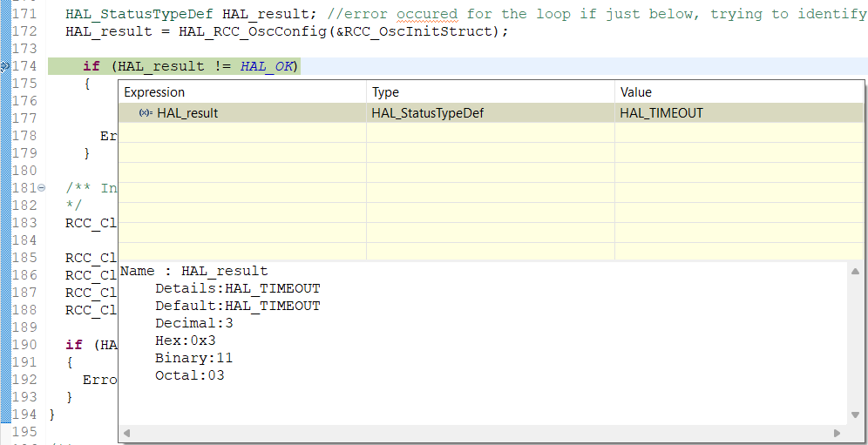Click the Binary:11 line in details

pos(193,358)
